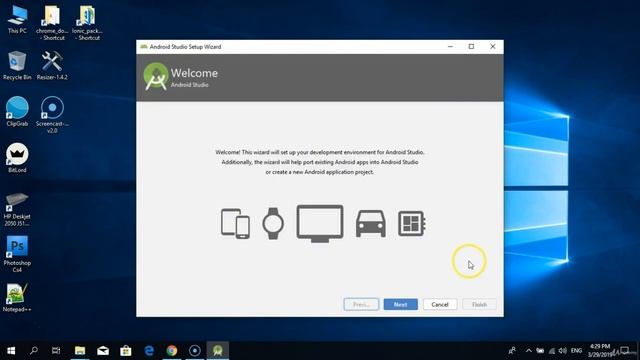Click Android Studio taskbar icon
This screenshot has width=640, height=360.
tap(218, 351)
